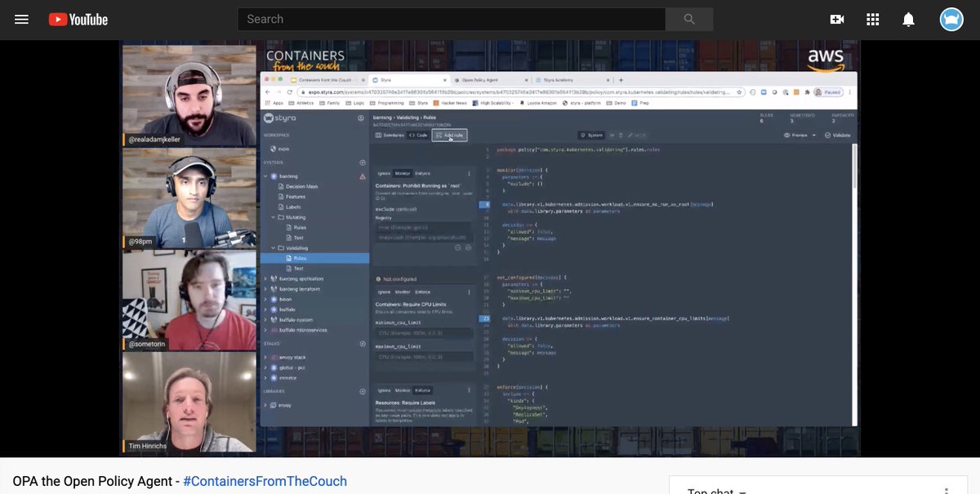Open the Code view
Viewport: 980px width, 494px height.
418,135
